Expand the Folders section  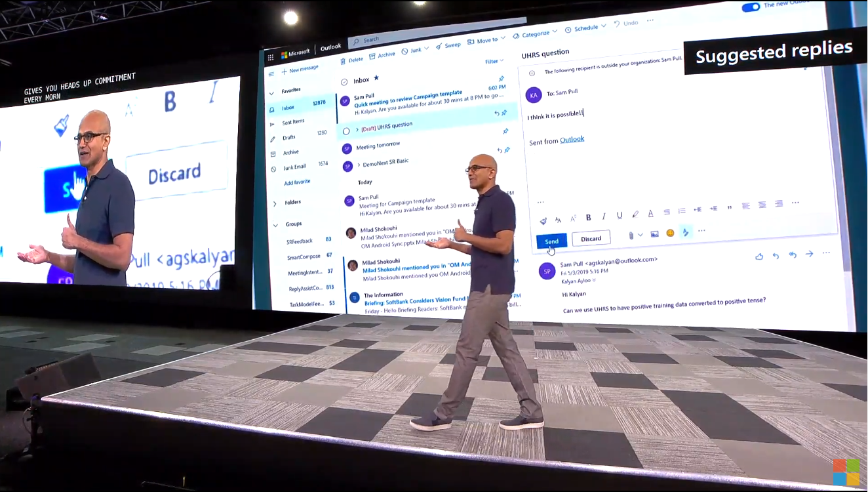(x=275, y=204)
